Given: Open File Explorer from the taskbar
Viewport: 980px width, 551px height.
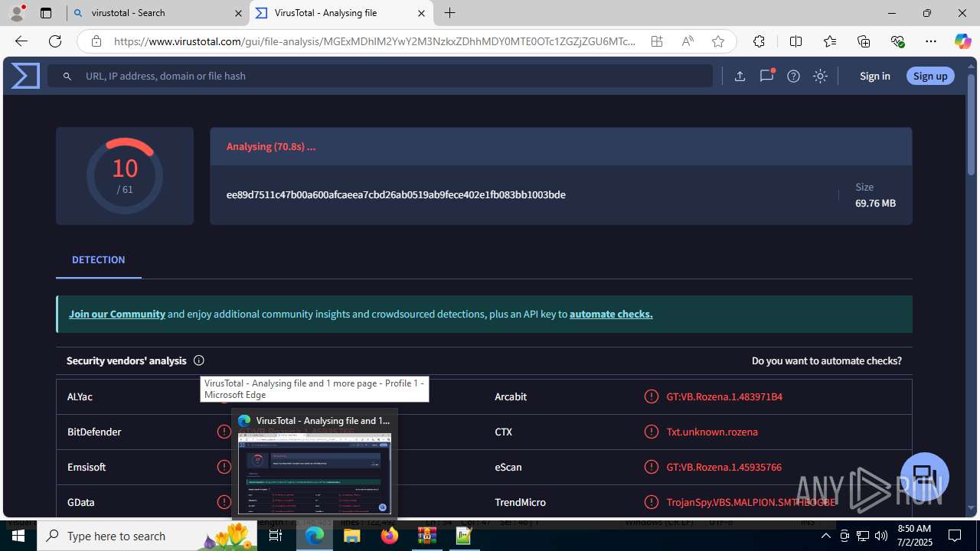Looking at the screenshot, I should point(352,536).
